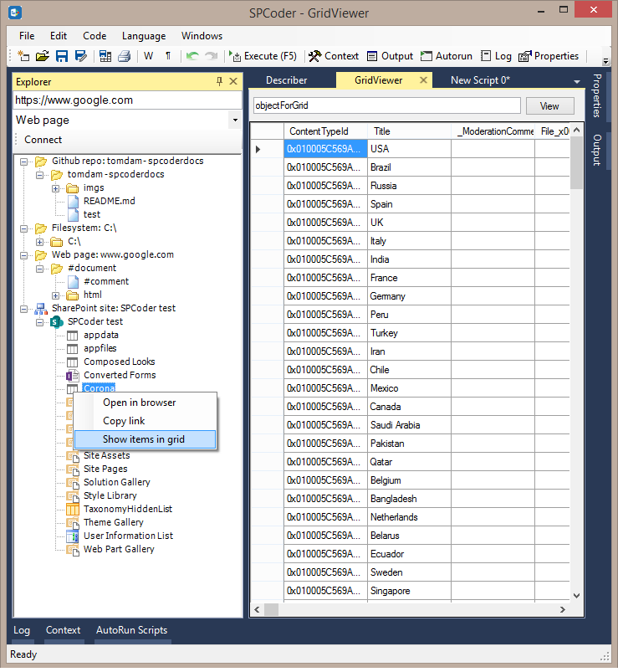Click the Title column header

pyautogui.click(x=410, y=131)
